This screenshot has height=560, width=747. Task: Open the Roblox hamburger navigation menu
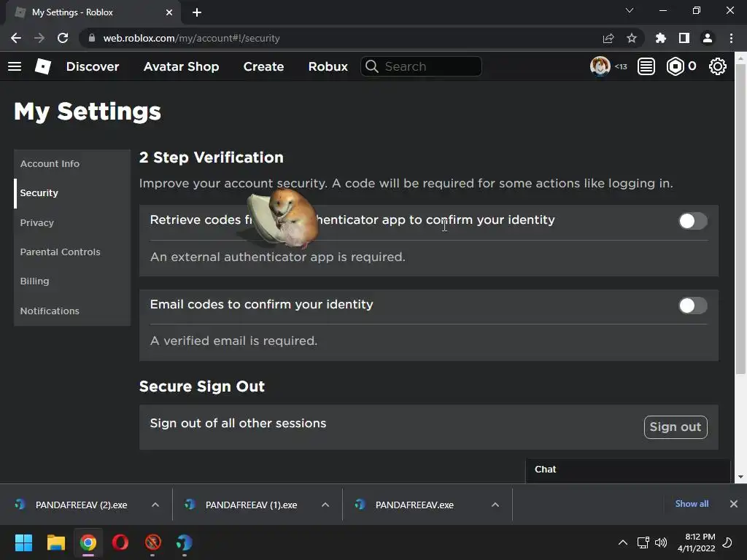pyautogui.click(x=15, y=66)
